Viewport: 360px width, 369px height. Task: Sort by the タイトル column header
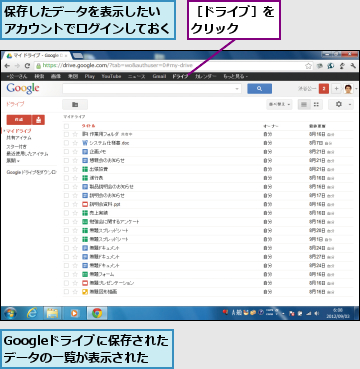pyautogui.click(x=88, y=126)
